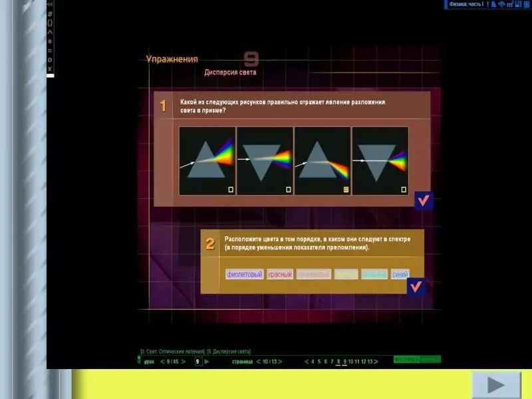This screenshot has height=399, width=532.
Task: Select the 'красный' color word tile
Action: pos(280,274)
